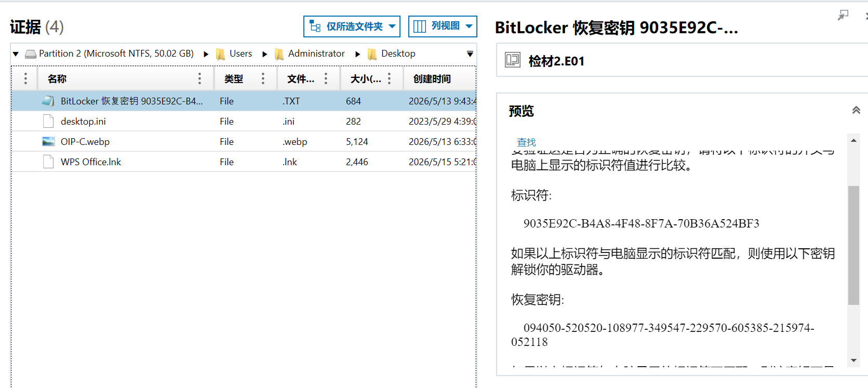The image size is (868, 388).
Task: Sort by the 类型 column header
Action: pos(234,79)
